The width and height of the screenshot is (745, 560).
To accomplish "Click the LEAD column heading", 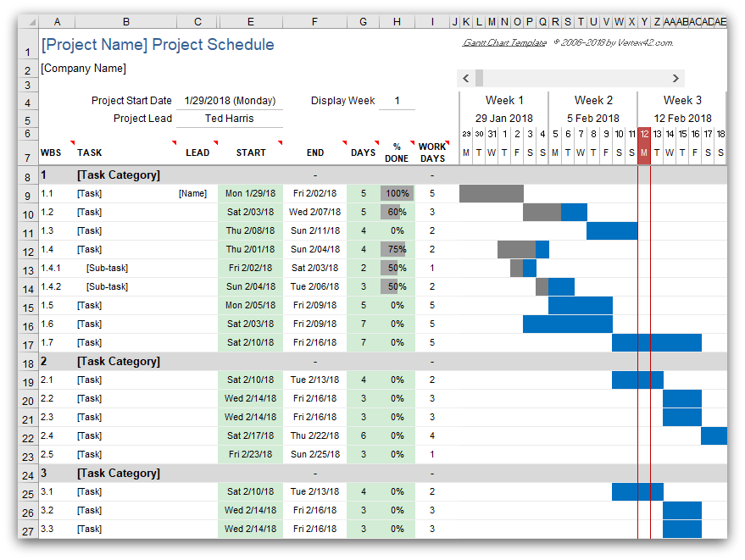I will click(197, 152).
